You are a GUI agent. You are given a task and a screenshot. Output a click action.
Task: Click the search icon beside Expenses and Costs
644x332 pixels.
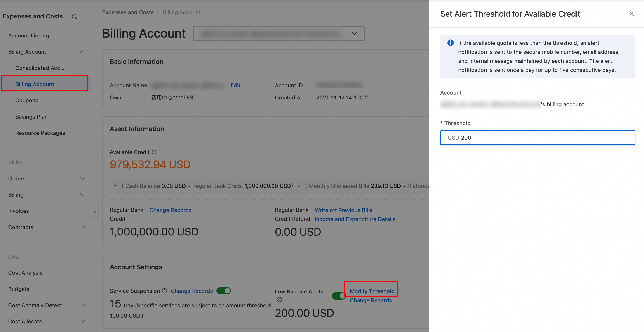point(74,17)
